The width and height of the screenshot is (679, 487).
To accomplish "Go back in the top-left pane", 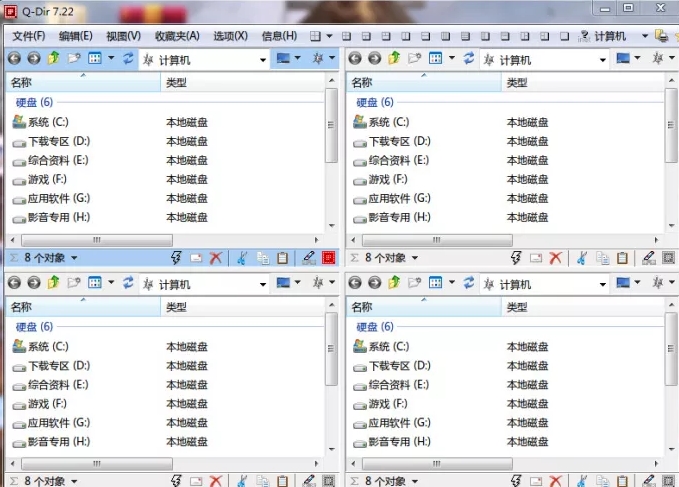I will 14,58.
